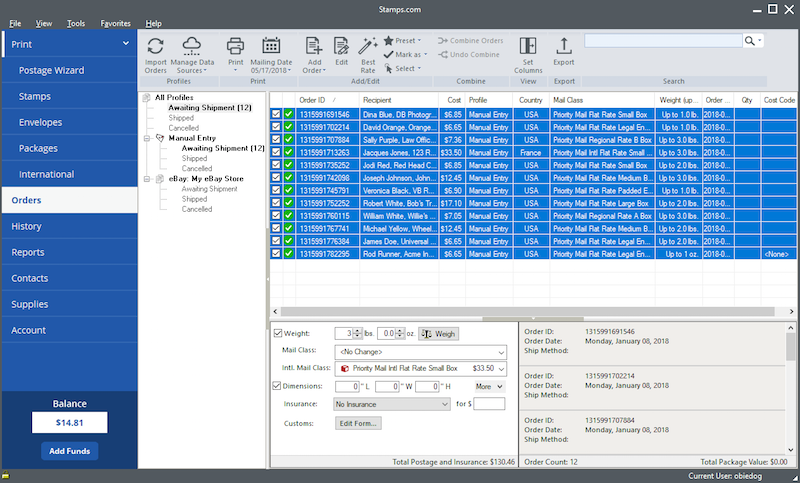
Task: Click the horizontal scrollbar of orders grid
Action: pos(528,311)
